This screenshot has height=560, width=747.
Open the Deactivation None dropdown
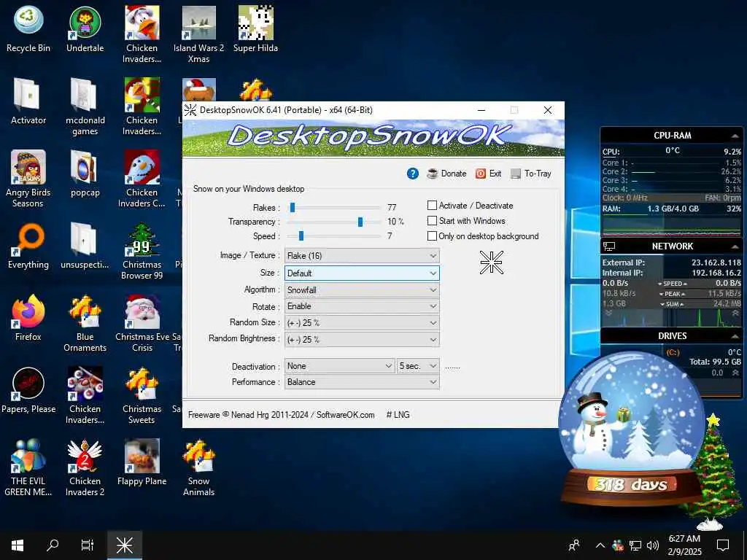(x=339, y=366)
